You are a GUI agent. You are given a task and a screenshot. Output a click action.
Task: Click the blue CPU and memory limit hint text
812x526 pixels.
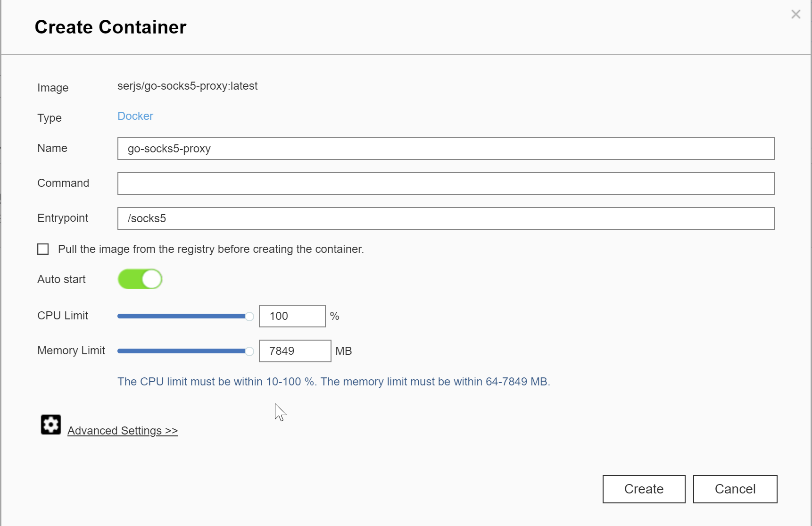[333, 382]
